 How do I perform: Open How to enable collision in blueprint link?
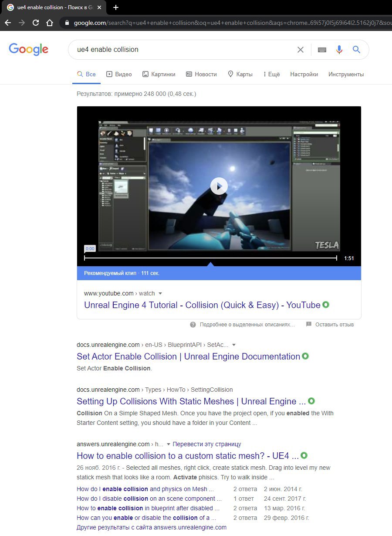[148, 508]
